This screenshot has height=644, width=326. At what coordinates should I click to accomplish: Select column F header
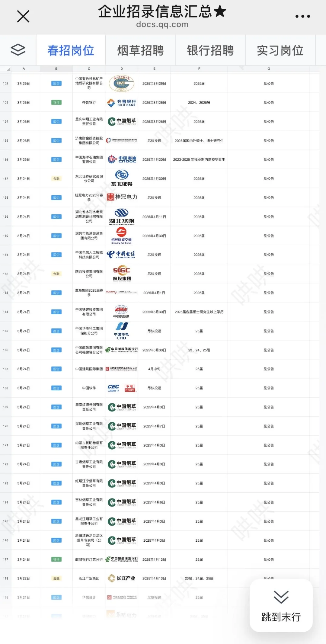point(199,69)
